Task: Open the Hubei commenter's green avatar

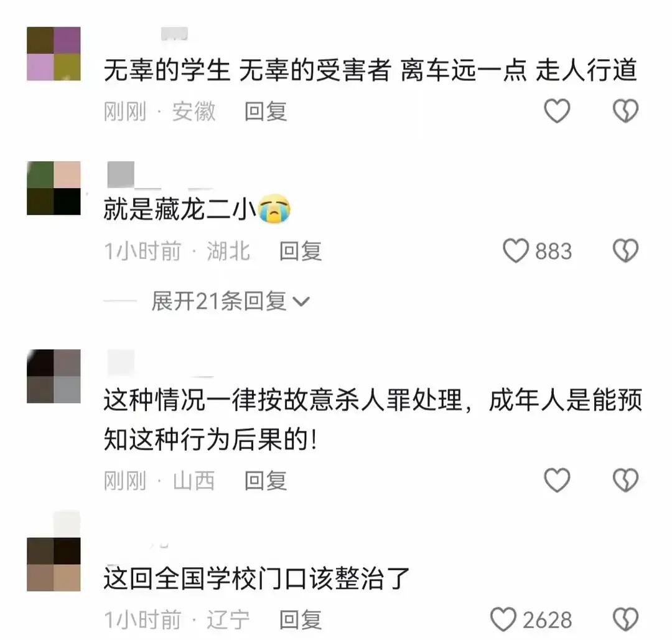Action: point(54,188)
